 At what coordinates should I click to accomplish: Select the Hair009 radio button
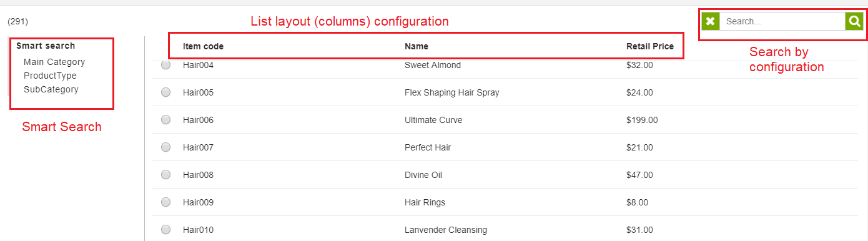point(165,202)
